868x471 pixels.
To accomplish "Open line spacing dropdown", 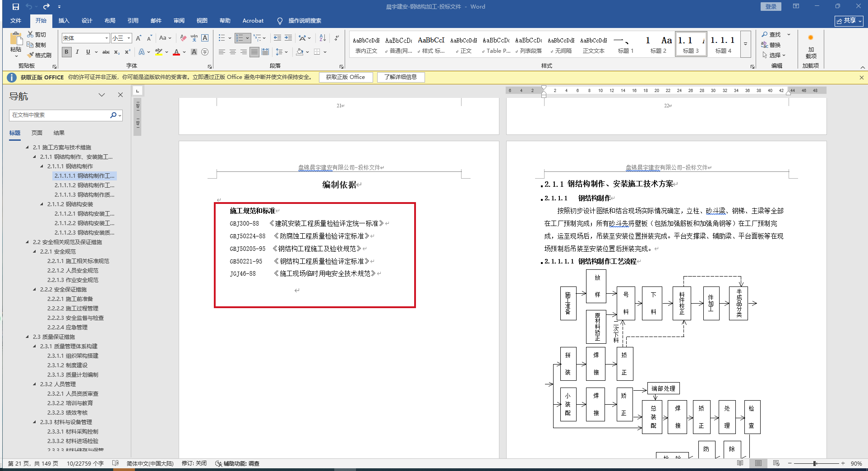I will tap(282, 52).
